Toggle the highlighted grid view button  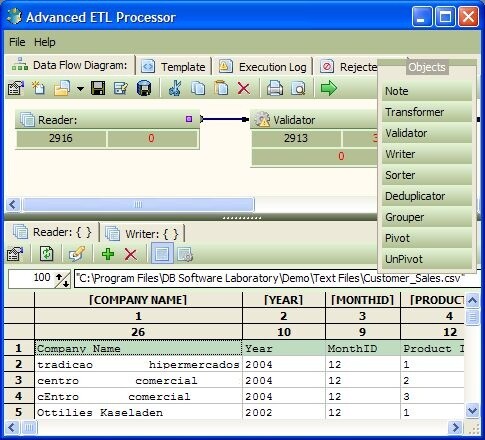tap(162, 254)
